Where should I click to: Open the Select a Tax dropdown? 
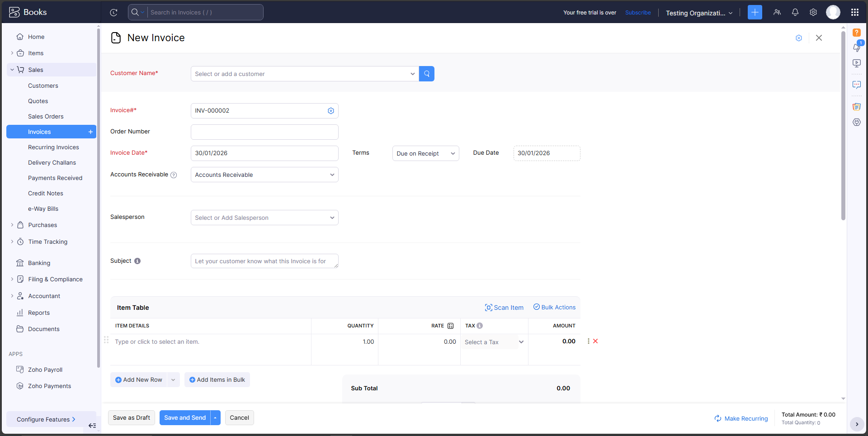(x=493, y=342)
